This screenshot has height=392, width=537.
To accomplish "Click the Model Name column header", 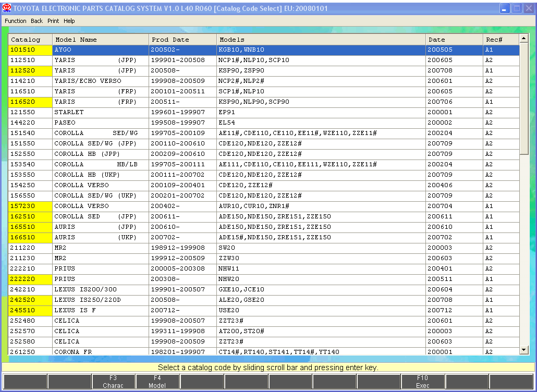I will (x=100, y=40).
